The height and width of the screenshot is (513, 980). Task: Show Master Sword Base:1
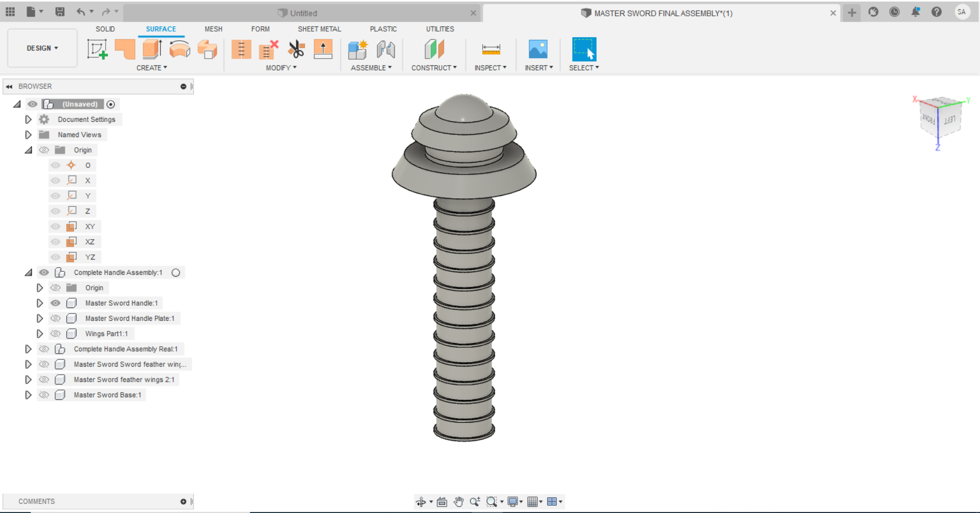click(x=44, y=395)
